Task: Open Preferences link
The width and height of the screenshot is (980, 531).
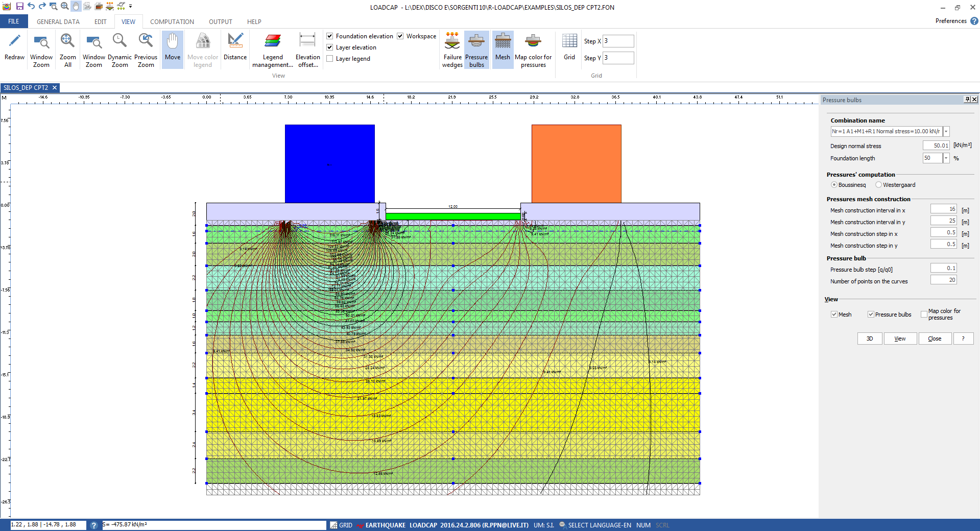Action: coord(951,21)
